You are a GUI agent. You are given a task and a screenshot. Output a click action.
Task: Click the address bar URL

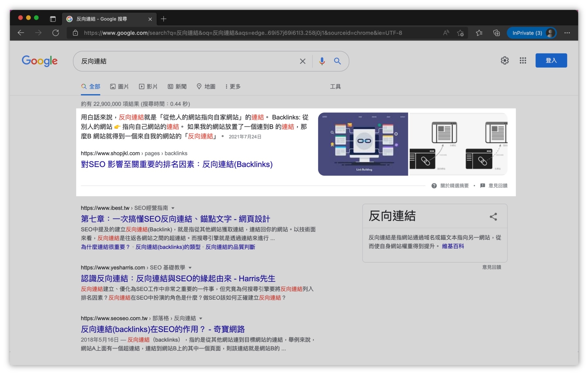click(x=243, y=33)
